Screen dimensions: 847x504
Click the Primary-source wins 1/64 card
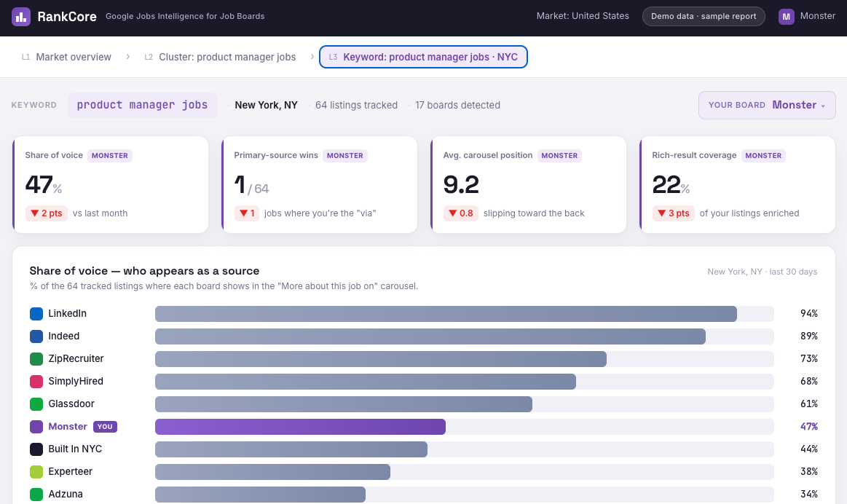[x=319, y=185]
